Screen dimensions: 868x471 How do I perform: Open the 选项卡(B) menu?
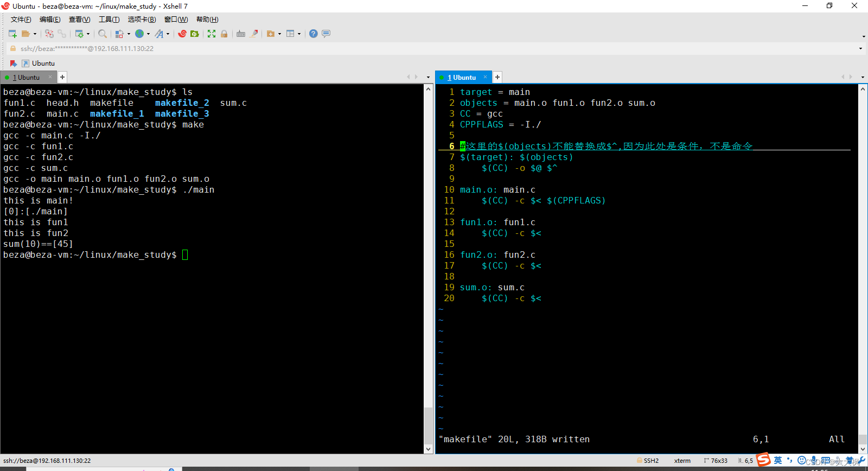(x=142, y=20)
